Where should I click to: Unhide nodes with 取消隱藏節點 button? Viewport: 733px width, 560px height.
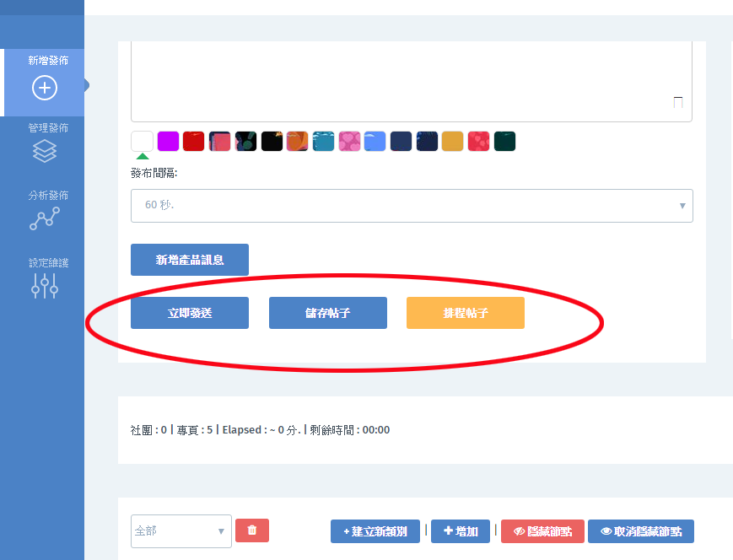640,531
